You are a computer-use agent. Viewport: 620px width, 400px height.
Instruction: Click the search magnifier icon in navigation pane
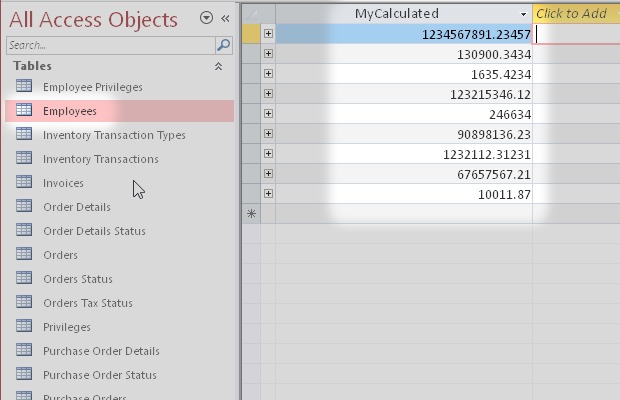225,46
